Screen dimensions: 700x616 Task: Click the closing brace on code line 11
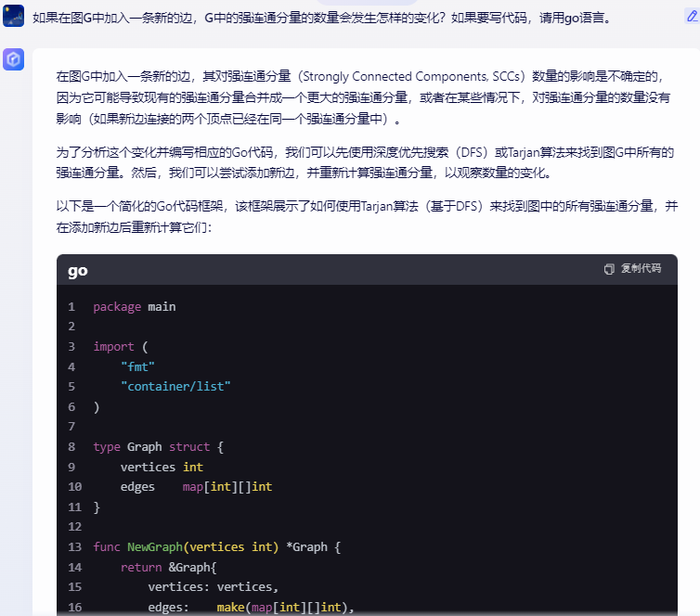pos(97,507)
